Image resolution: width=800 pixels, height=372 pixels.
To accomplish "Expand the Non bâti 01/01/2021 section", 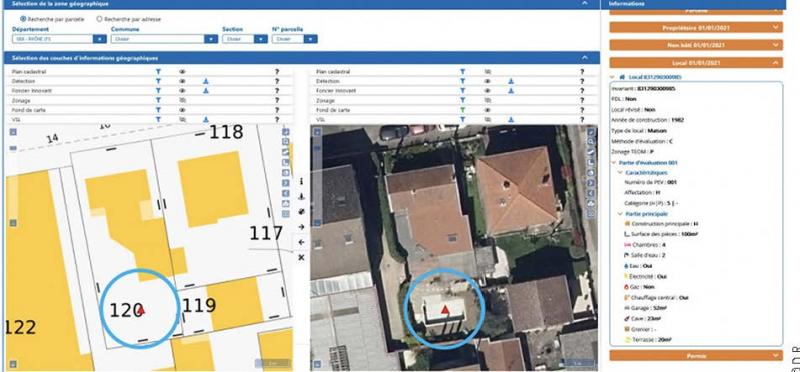I will (696, 45).
